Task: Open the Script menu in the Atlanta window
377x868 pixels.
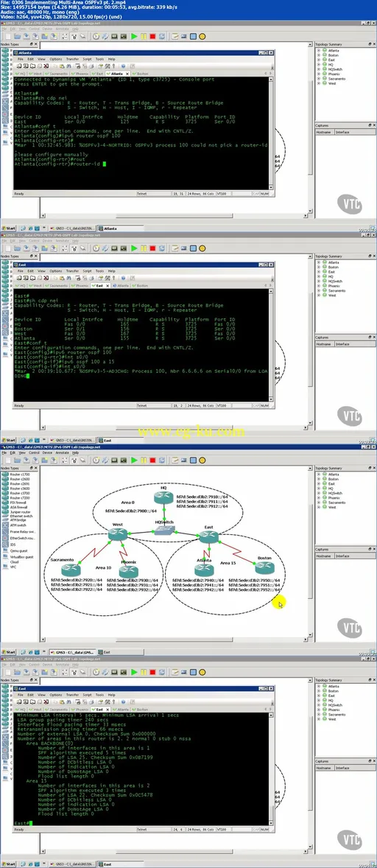Action: 88,59
